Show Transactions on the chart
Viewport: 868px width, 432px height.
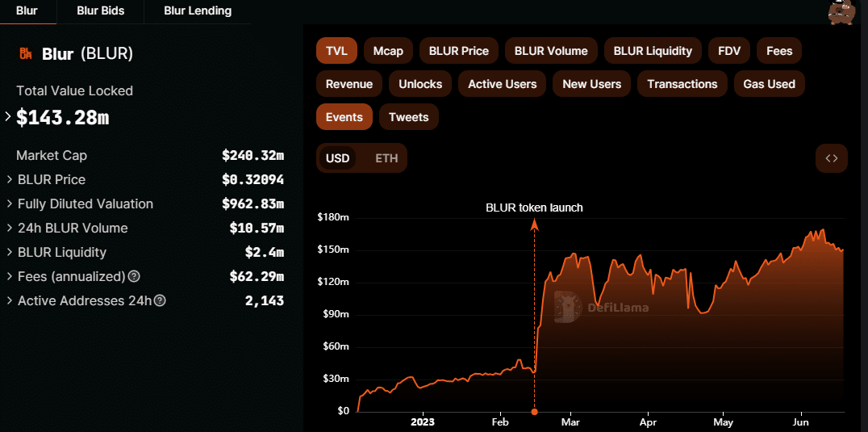click(682, 84)
